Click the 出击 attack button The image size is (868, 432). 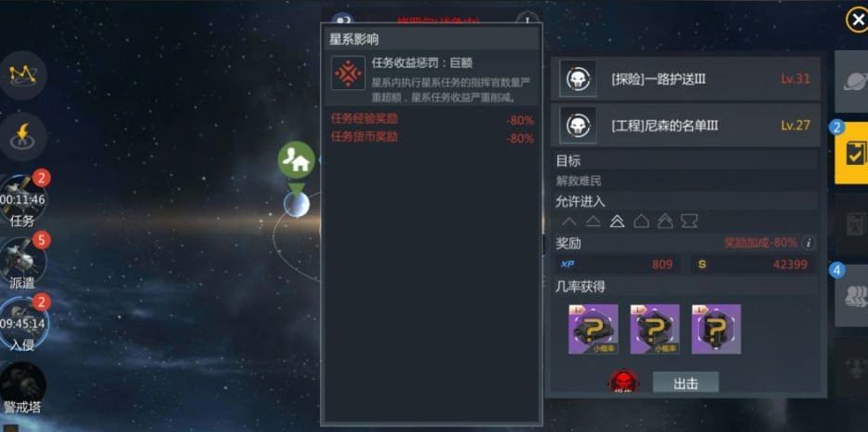(686, 383)
